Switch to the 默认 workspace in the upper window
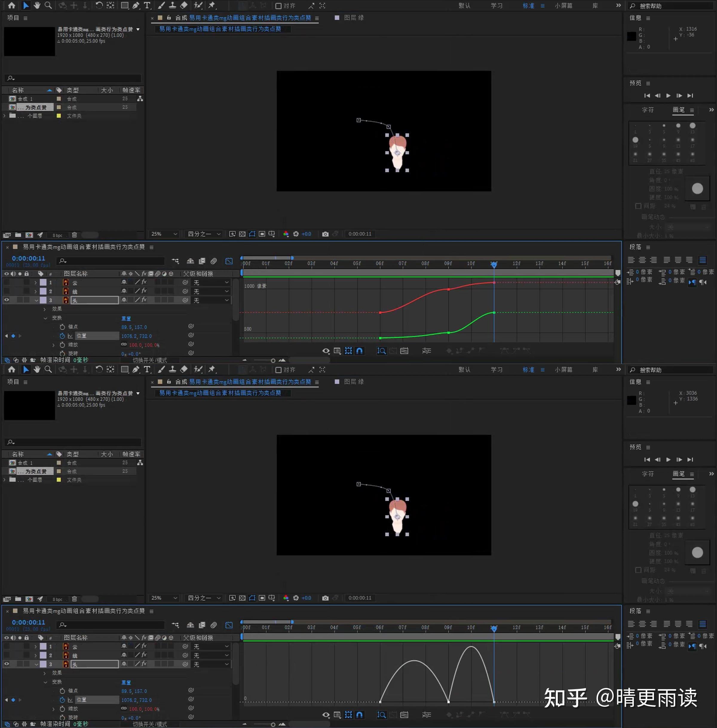 (464, 6)
